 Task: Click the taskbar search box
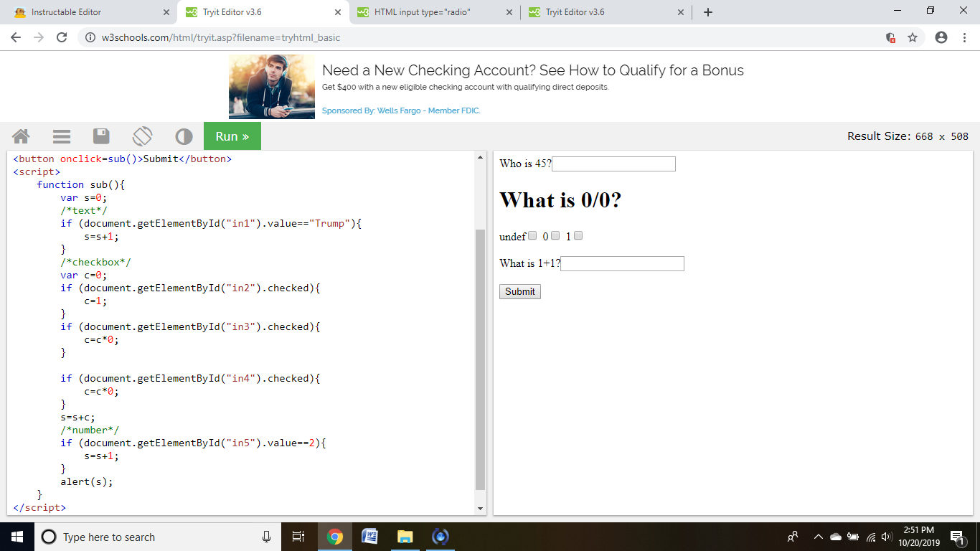(158, 537)
